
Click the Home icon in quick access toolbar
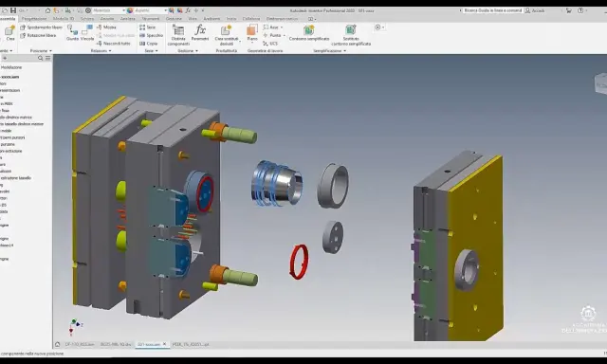48,10
